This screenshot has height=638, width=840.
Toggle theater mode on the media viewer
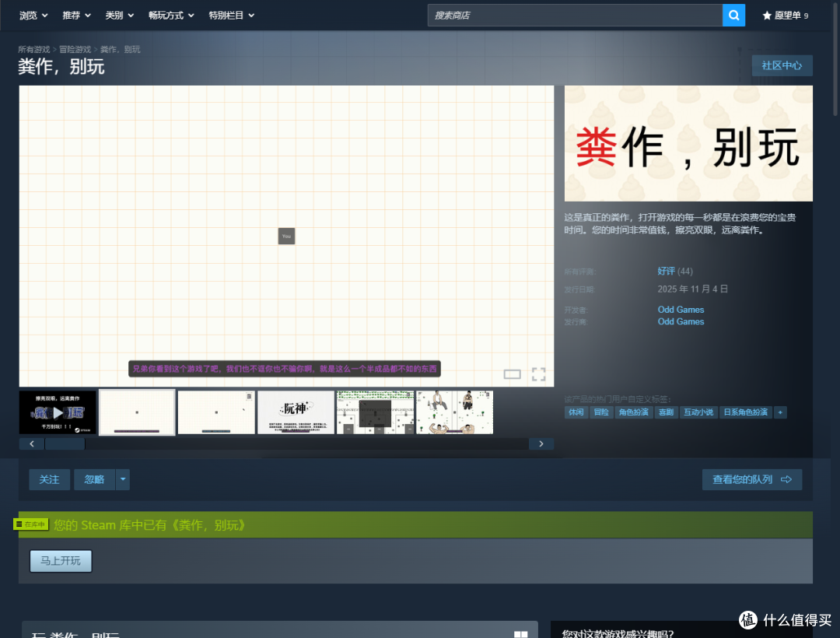[512, 374]
